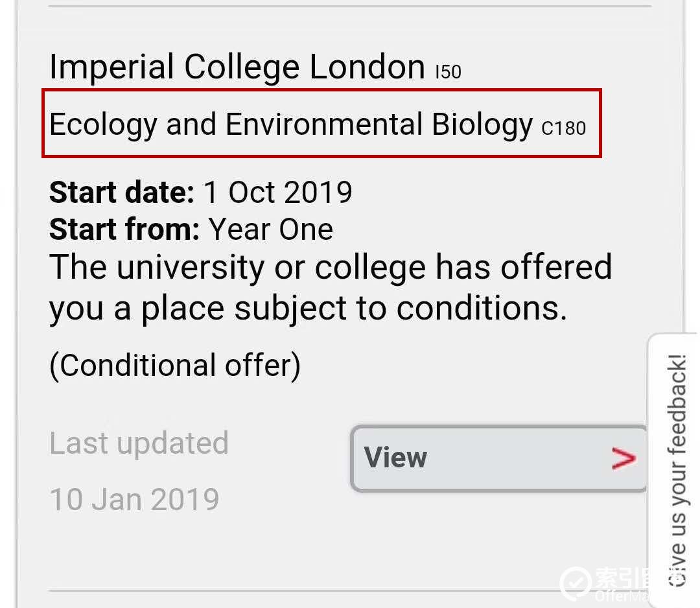
Task: Open the 'Give us your feedback!' side tab
Action: (673, 470)
